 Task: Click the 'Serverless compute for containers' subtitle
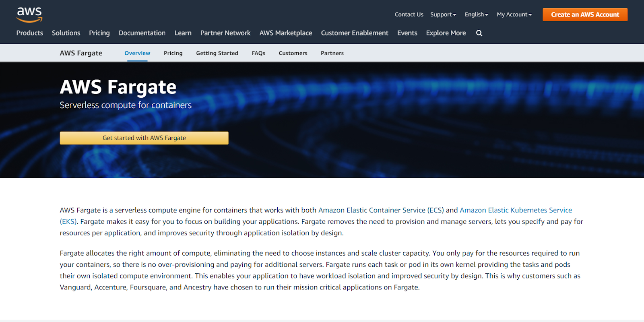[x=126, y=105]
